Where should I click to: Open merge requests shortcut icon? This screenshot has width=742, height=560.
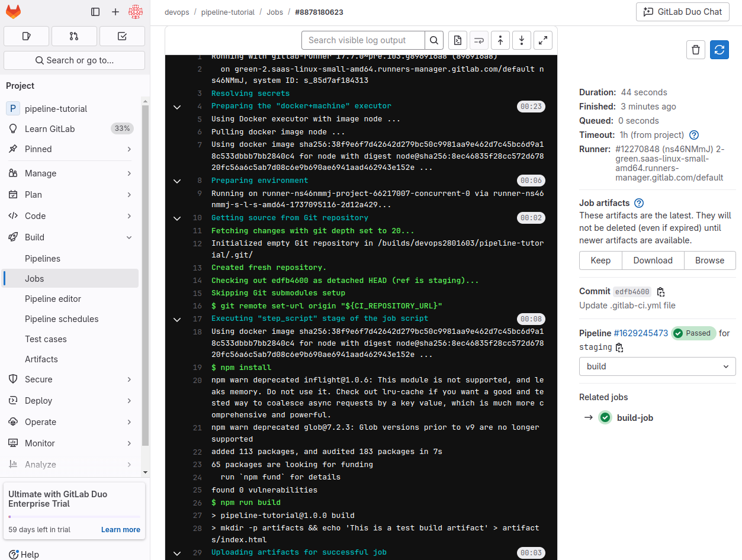(74, 36)
